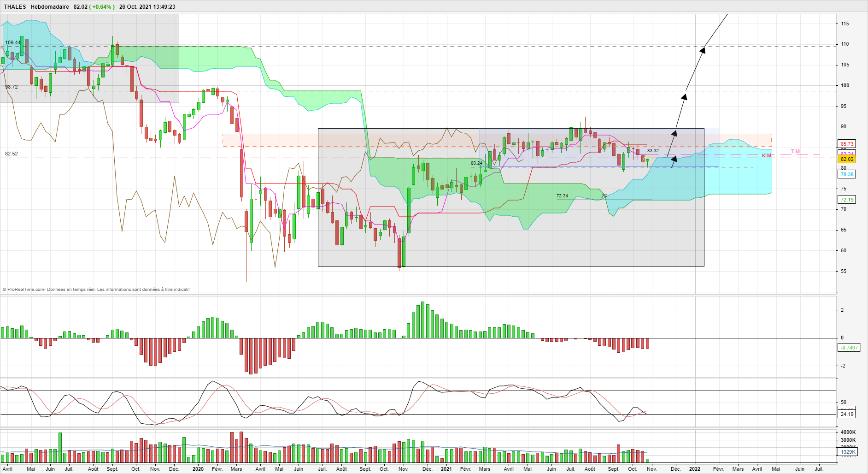Viewport: 868px width, 474px height.
Task: Click the 98.72 level label on chart
Action: [12, 87]
